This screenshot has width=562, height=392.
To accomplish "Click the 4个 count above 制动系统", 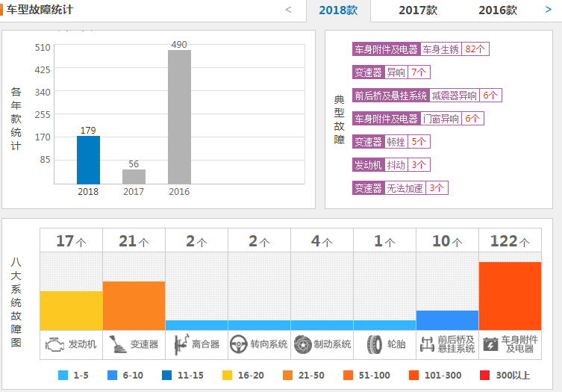I will 322,241.
